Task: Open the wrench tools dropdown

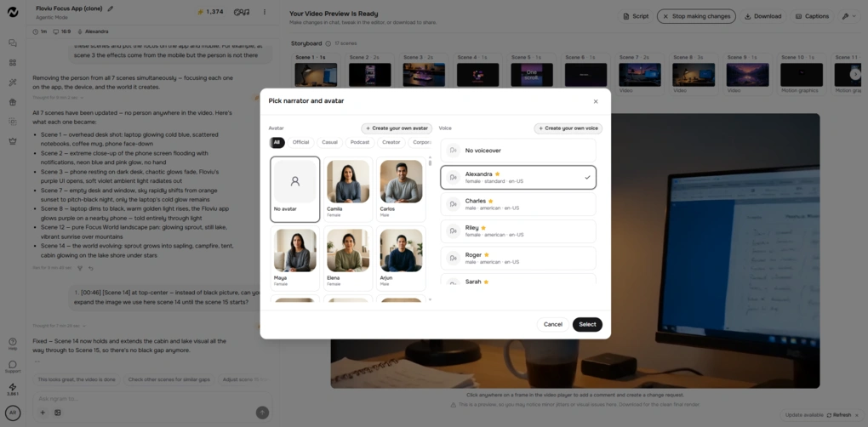Action: 848,17
